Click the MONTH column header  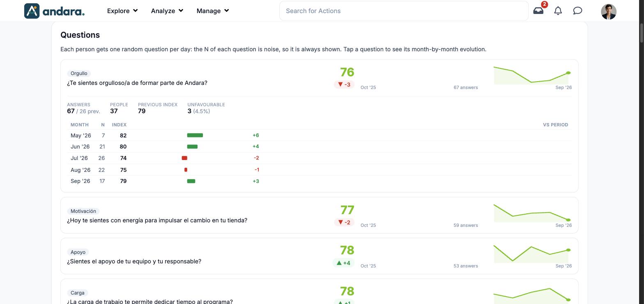(x=80, y=125)
